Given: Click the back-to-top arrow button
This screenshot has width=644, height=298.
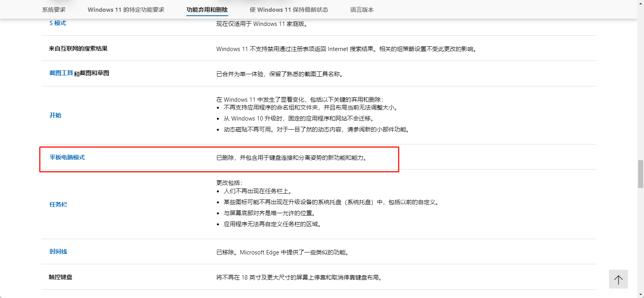Looking at the screenshot, I should (x=618, y=280).
